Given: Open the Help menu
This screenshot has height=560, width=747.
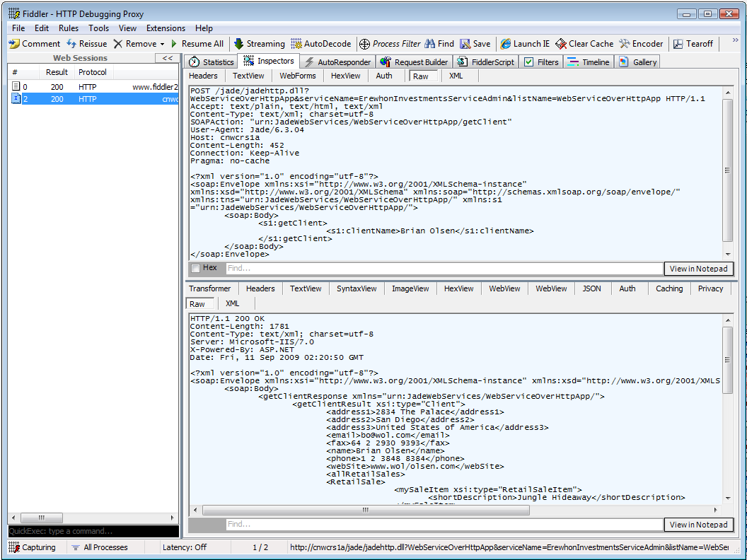Looking at the screenshot, I should 204,28.
